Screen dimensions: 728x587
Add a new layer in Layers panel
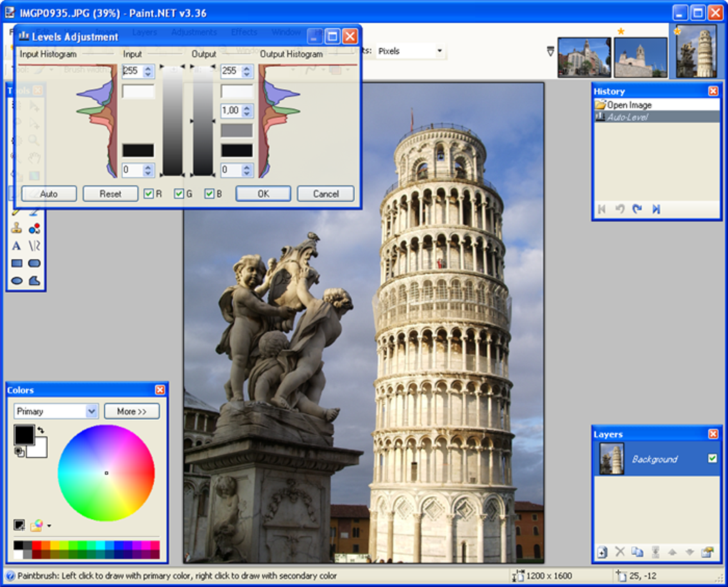click(602, 552)
